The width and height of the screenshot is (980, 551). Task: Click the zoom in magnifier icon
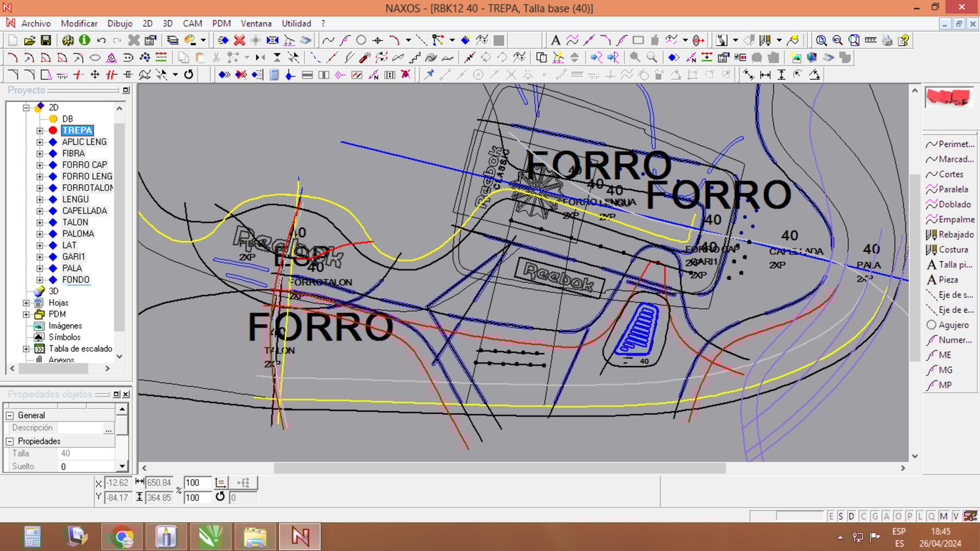pyautogui.click(x=821, y=40)
